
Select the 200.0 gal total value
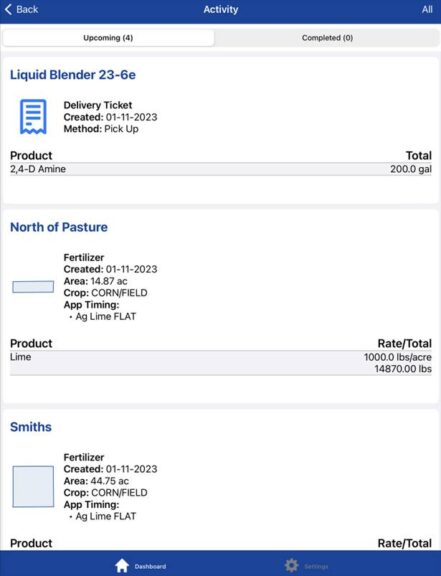411,169
